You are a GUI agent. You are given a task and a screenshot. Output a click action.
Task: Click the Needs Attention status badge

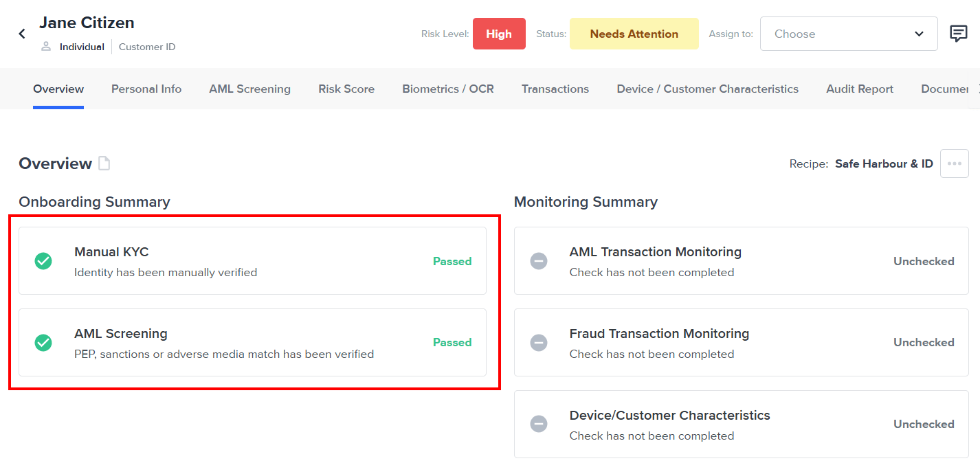634,34
